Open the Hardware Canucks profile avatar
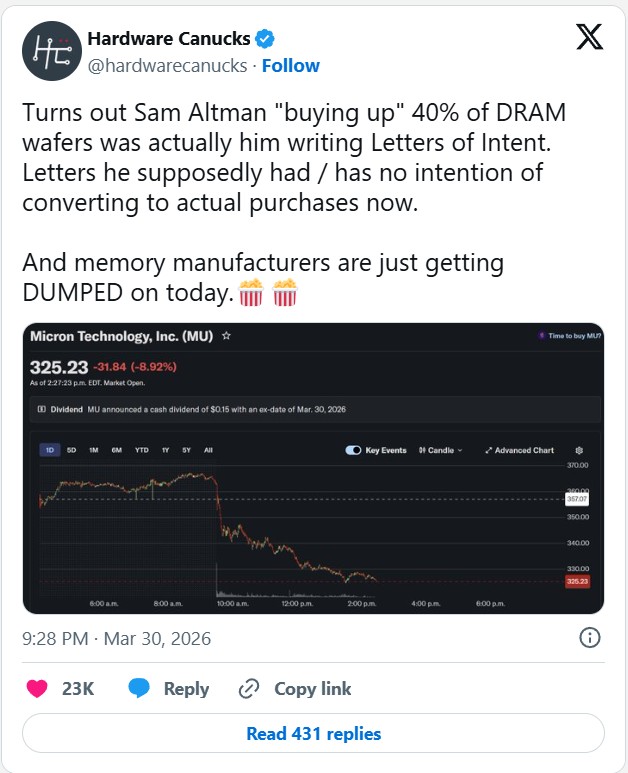 click(52, 51)
